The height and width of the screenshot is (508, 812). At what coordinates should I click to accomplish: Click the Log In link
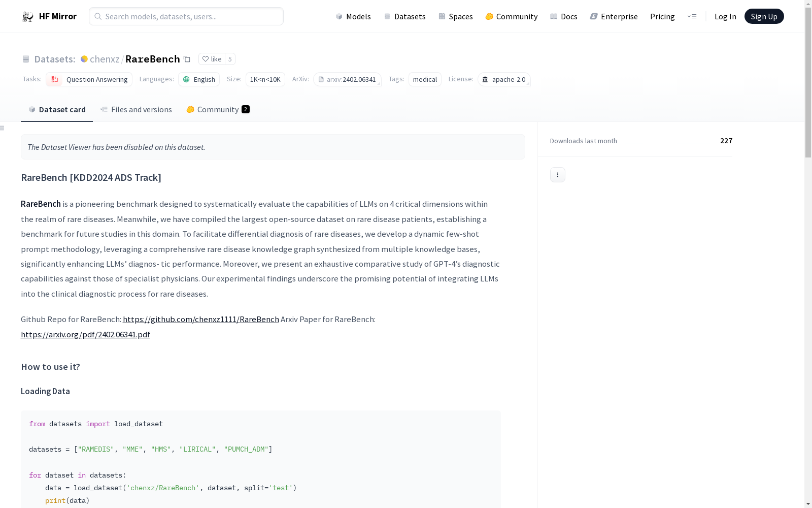coord(725,16)
